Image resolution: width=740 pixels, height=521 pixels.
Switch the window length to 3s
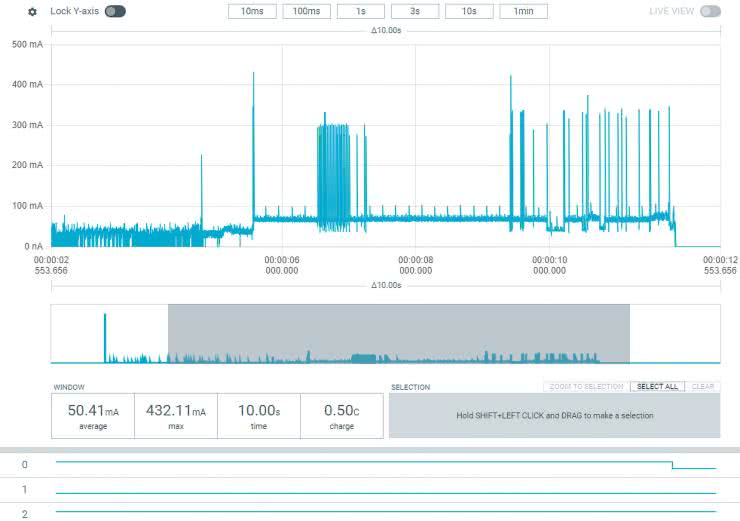415,12
